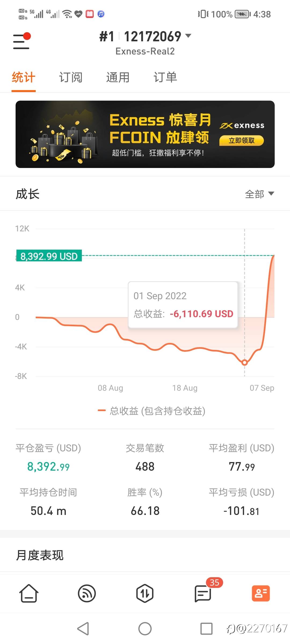Select the 01 Sep data point marker
290x644 pixels.
point(244,363)
